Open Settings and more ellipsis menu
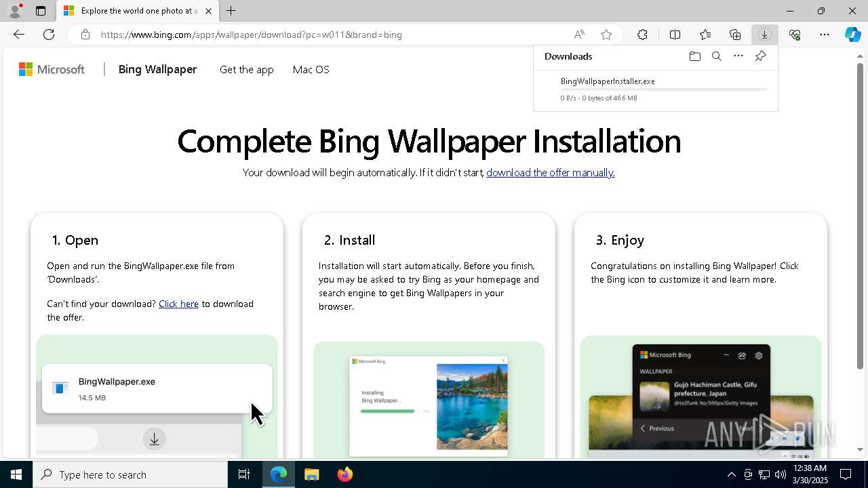The image size is (868, 488). (x=825, y=35)
